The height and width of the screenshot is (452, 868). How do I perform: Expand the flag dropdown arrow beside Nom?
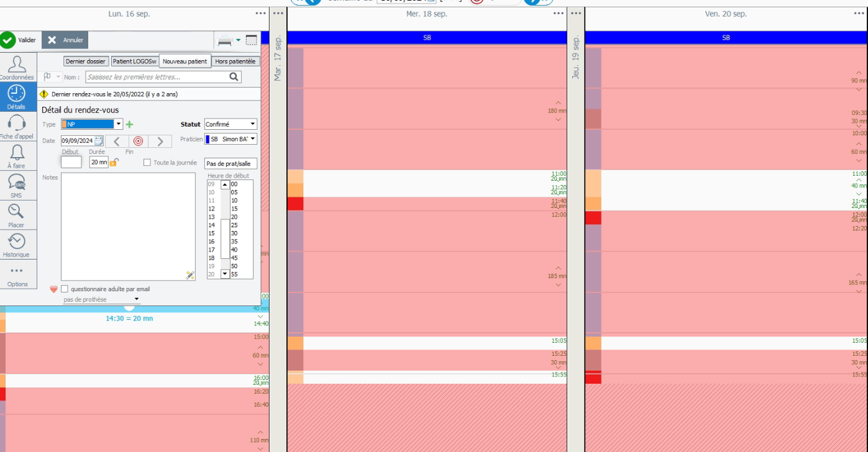pos(58,77)
